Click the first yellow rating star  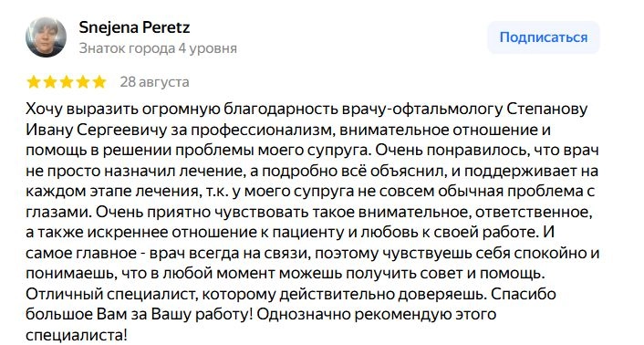[x=33, y=82]
